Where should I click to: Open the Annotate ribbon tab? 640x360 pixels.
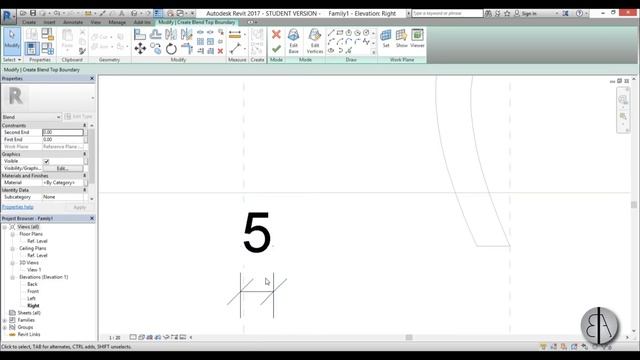(x=73, y=22)
